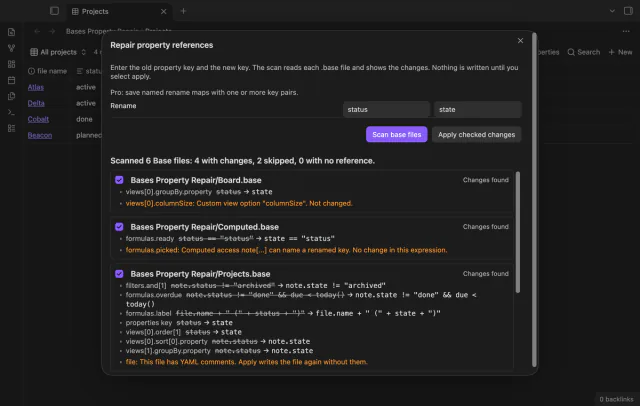Click the columnSize warning line
640x406 pixels.
pos(239,203)
